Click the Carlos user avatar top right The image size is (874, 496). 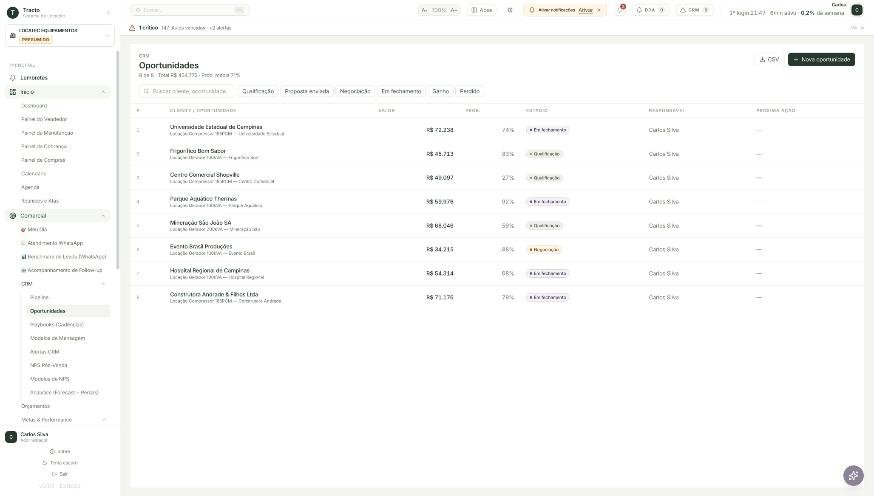[x=857, y=10]
